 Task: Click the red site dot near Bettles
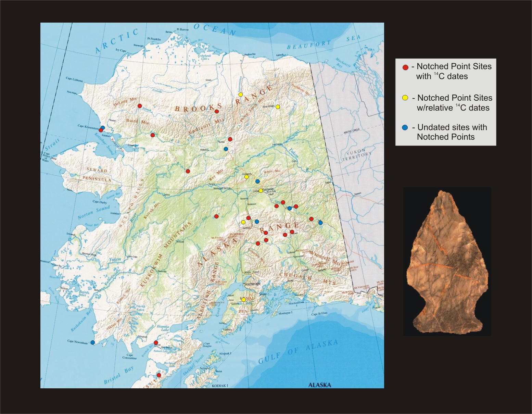pyautogui.click(x=230, y=139)
